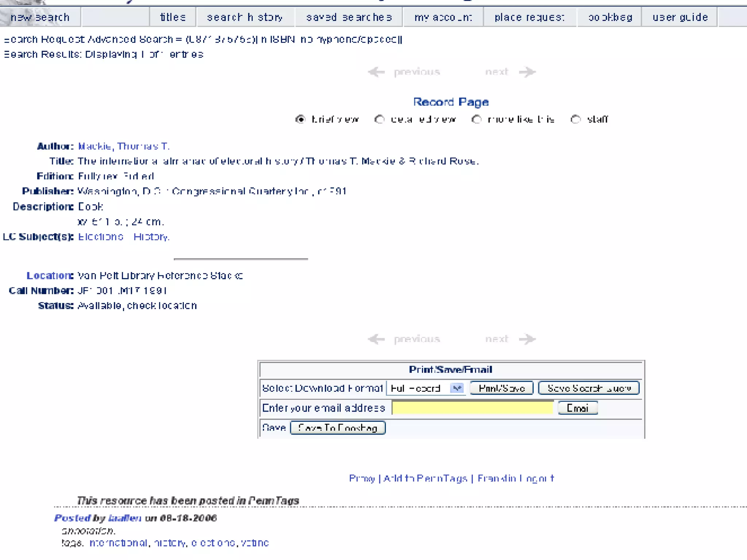
Task: Click the bottom next arrow icon
Action: tap(527, 339)
